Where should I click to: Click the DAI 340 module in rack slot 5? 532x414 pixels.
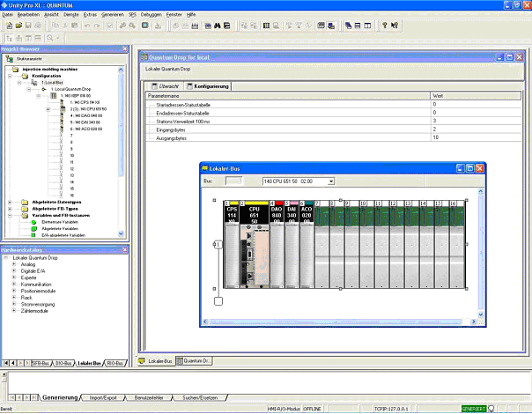click(x=292, y=244)
